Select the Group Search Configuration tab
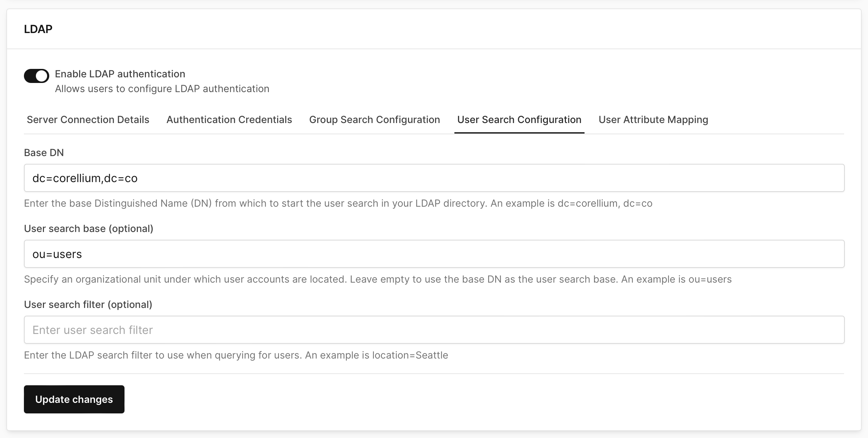Image resolution: width=868 pixels, height=438 pixels. 374,120
